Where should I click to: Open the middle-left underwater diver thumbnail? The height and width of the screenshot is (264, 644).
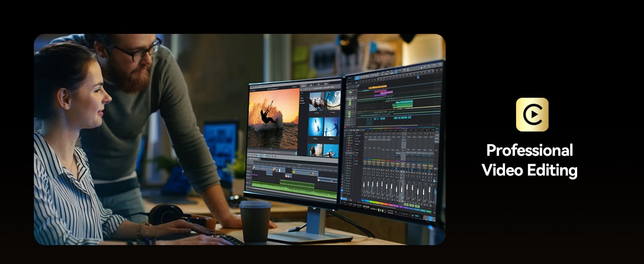pyautogui.click(x=316, y=127)
